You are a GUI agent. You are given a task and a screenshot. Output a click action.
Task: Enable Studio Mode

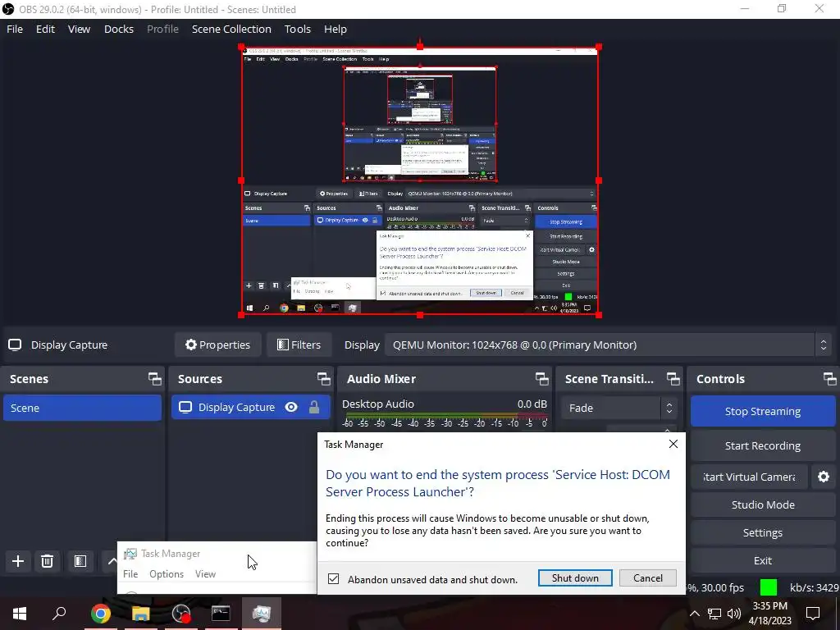click(x=762, y=504)
